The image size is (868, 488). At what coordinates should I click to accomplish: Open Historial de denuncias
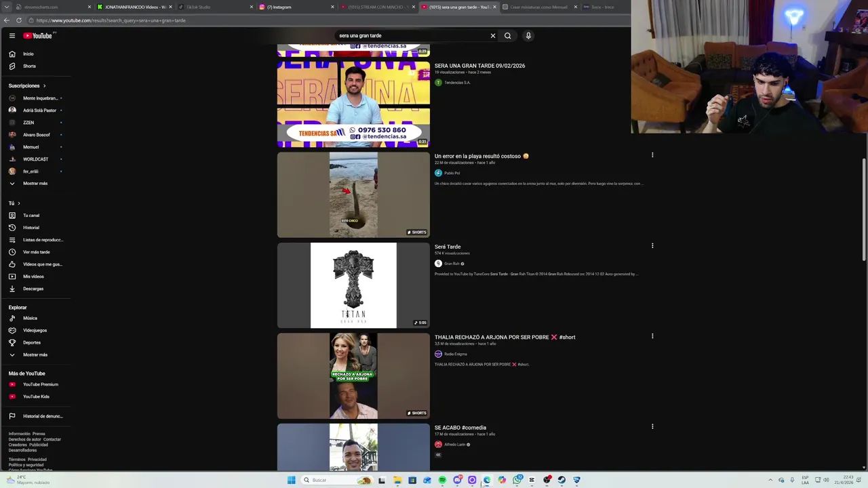coord(37,416)
